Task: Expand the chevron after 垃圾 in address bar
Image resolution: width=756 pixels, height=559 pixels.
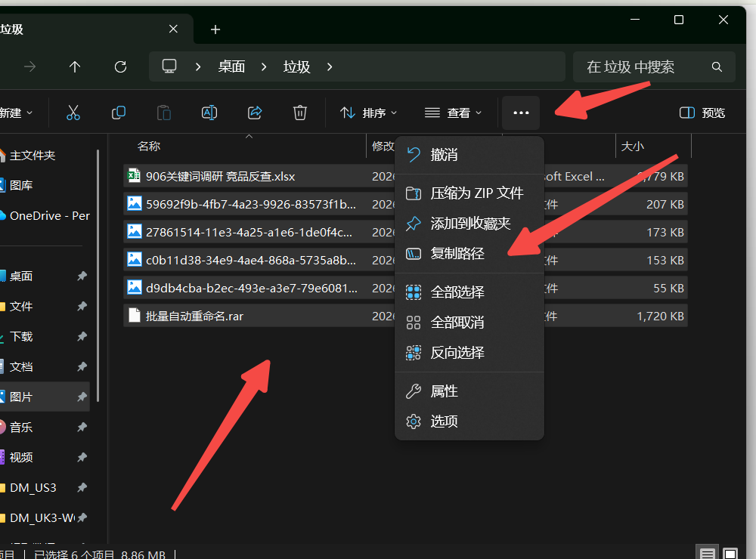Action: [x=330, y=66]
